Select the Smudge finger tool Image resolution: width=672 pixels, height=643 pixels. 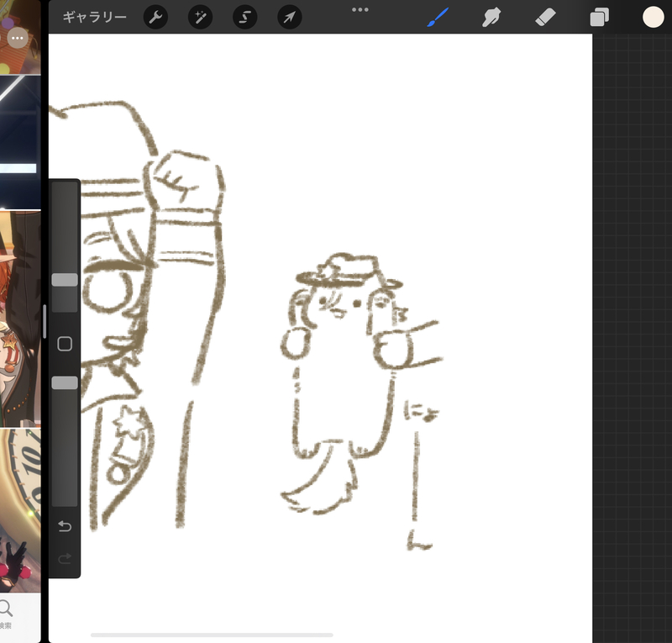pyautogui.click(x=491, y=18)
